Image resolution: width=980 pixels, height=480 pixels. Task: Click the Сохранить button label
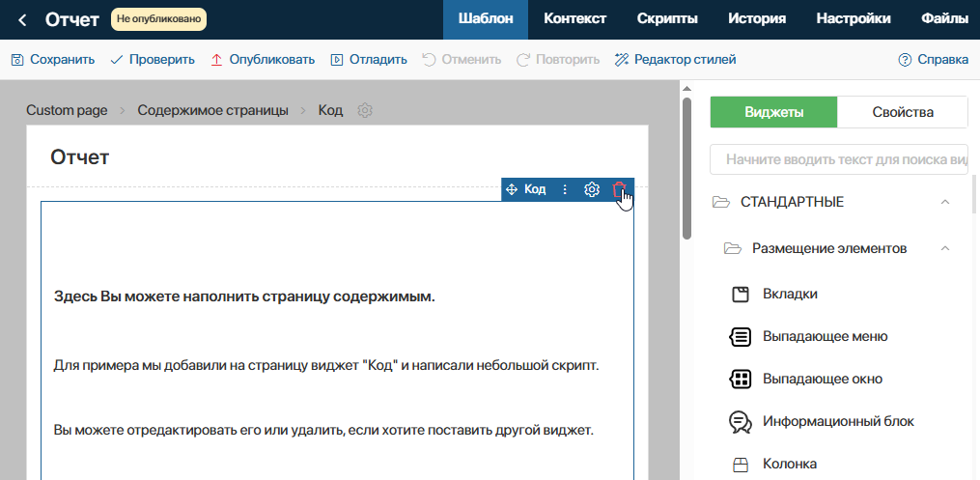coord(63,60)
